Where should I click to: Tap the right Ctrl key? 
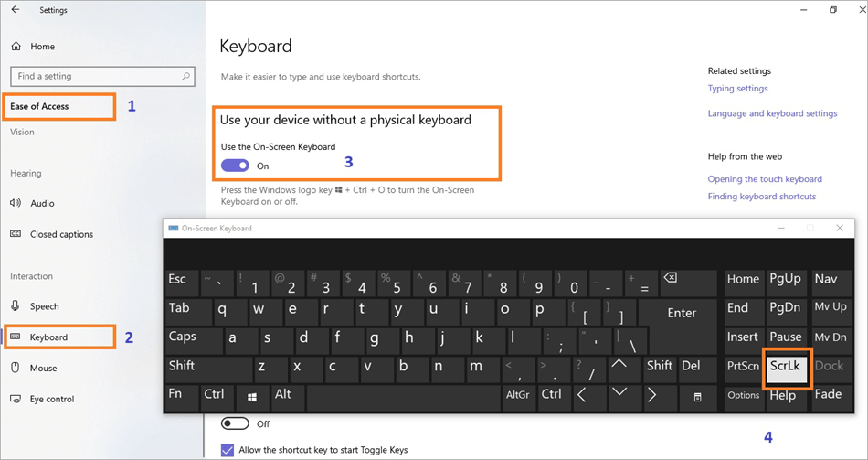[554, 397]
